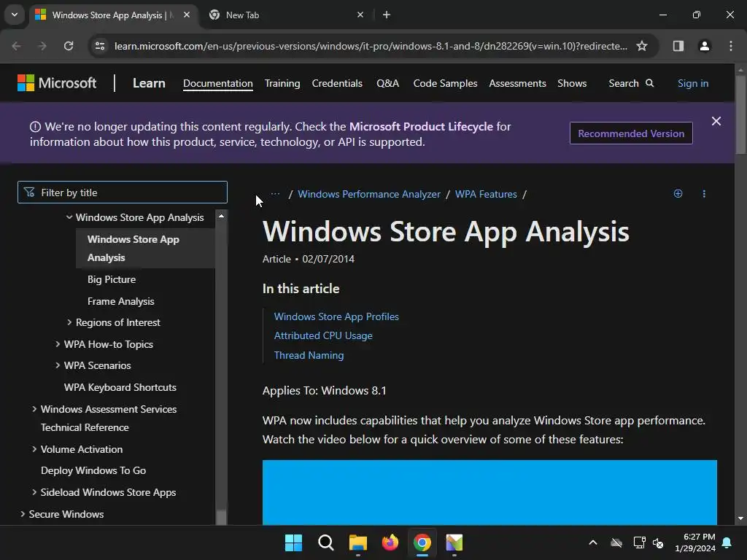
Task: Expand Secure Windows node
Action: tap(23, 514)
